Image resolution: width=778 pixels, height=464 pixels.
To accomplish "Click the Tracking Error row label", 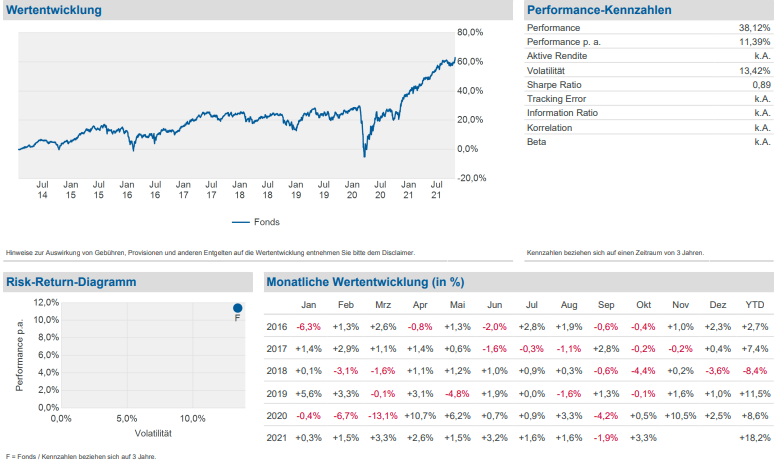I will (556, 99).
